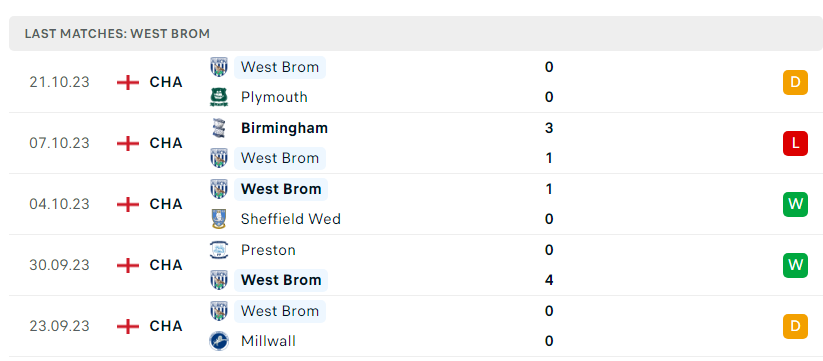Open the Plymouth team link
Viewport: 823px width, 361px height.
(x=274, y=97)
